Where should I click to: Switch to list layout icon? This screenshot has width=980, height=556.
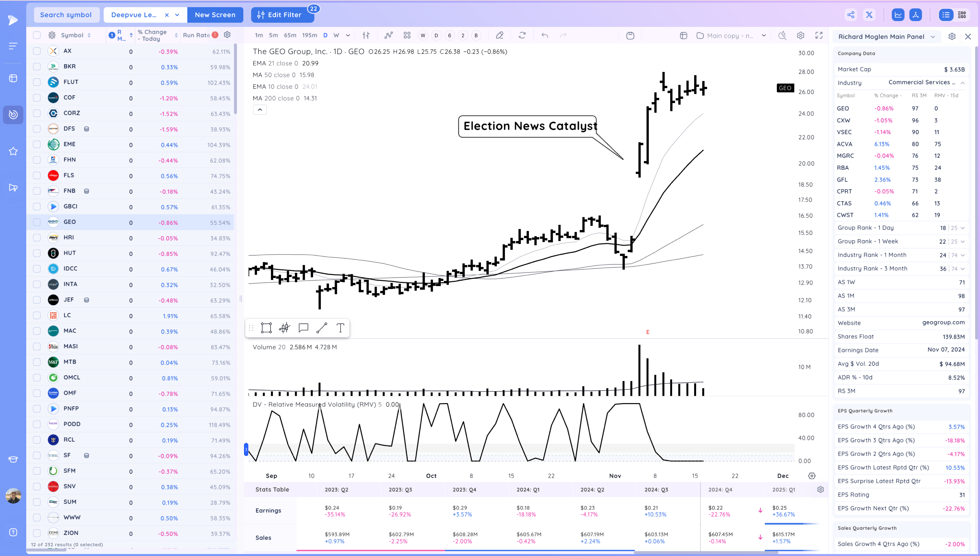tap(946, 15)
